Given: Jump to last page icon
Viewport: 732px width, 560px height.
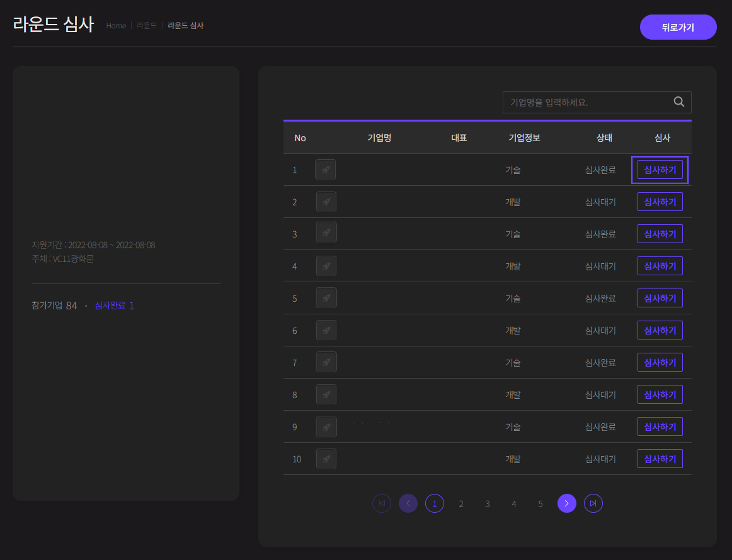Looking at the screenshot, I should click(593, 503).
